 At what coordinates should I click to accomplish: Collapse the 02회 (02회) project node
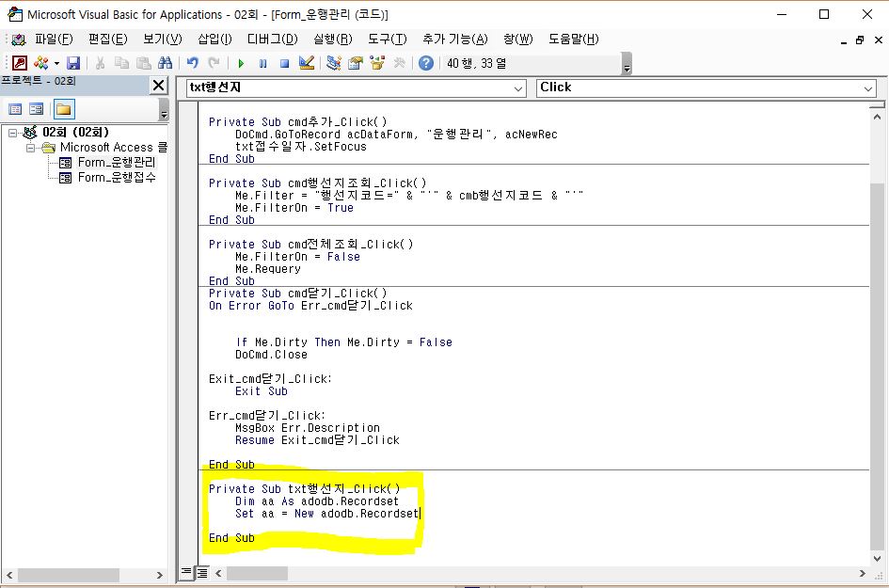12,133
